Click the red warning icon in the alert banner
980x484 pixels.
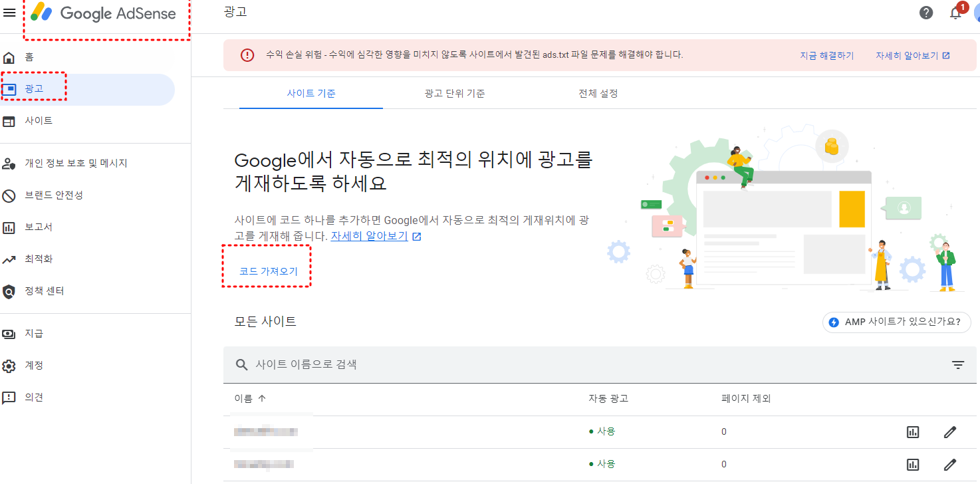click(x=247, y=55)
